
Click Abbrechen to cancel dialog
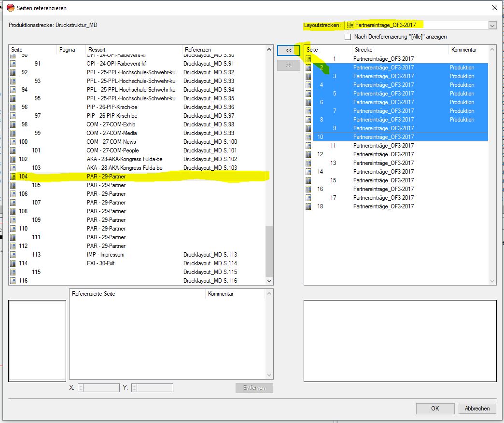coord(477,409)
